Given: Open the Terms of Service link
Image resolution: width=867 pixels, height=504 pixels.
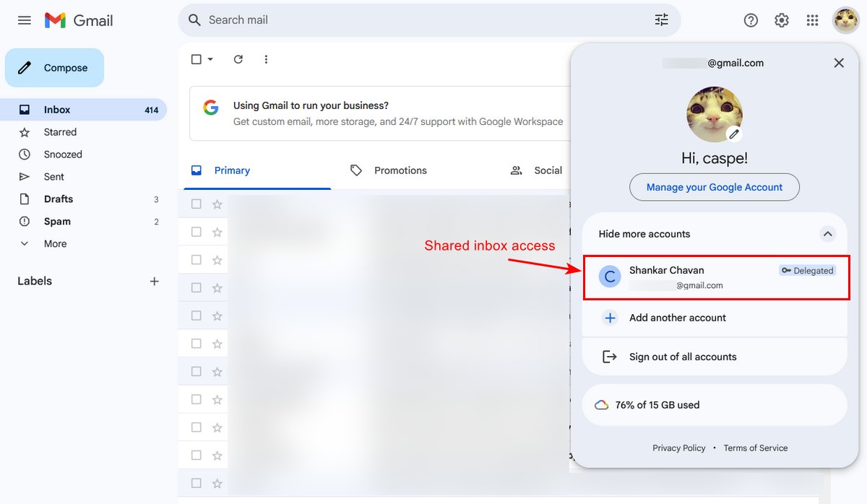Looking at the screenshot, I should (756, 448).
